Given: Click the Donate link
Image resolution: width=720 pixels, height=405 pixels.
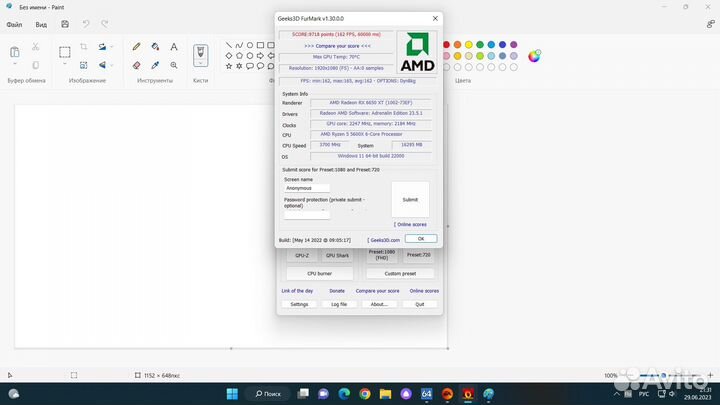Looking at the screenshot, I should (x=337, y=291).
